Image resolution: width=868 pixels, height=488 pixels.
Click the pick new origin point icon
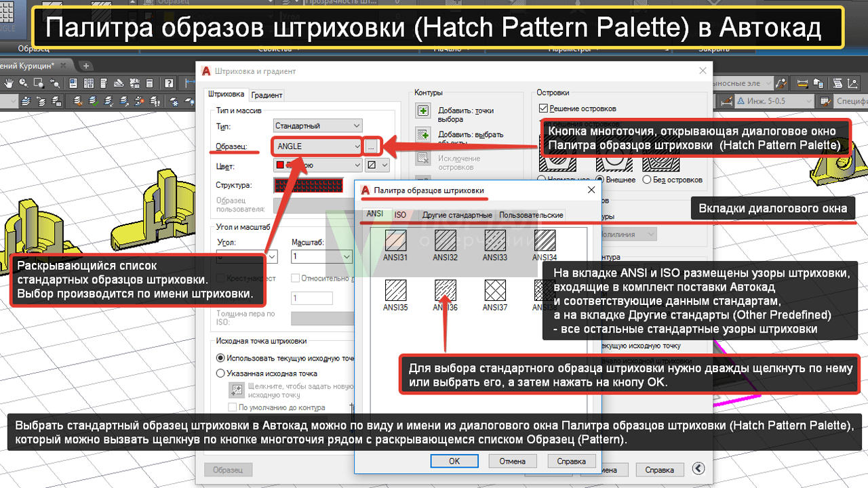tap(237, 390)
